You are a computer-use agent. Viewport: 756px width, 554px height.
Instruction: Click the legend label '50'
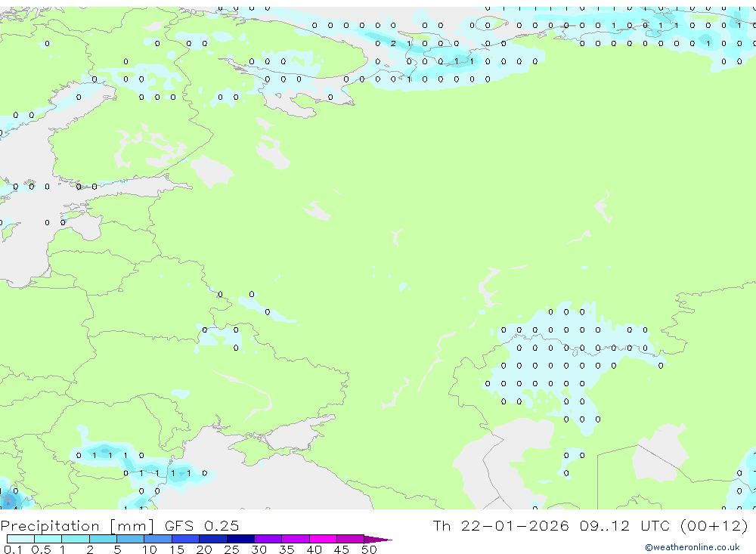coord(369,549)
